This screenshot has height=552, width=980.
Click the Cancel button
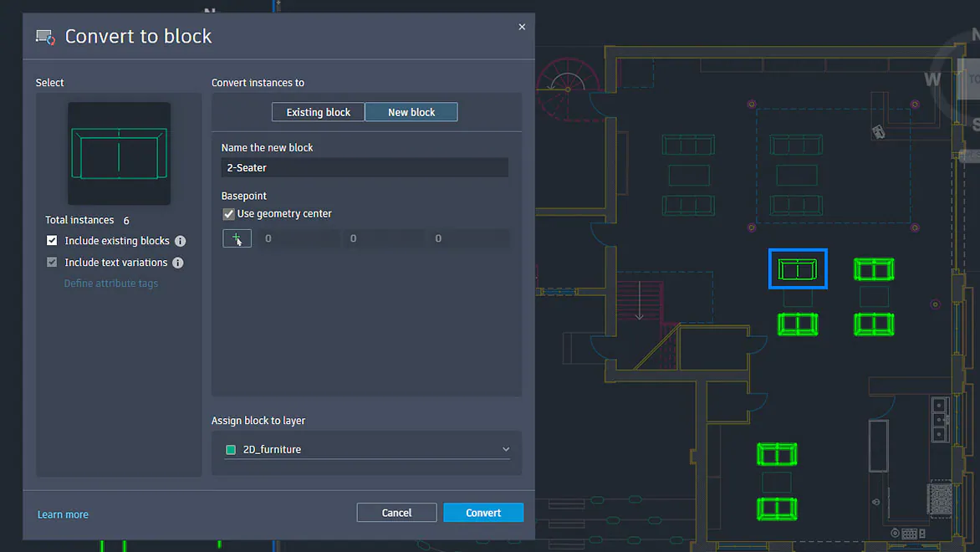[x=396, y=513]
